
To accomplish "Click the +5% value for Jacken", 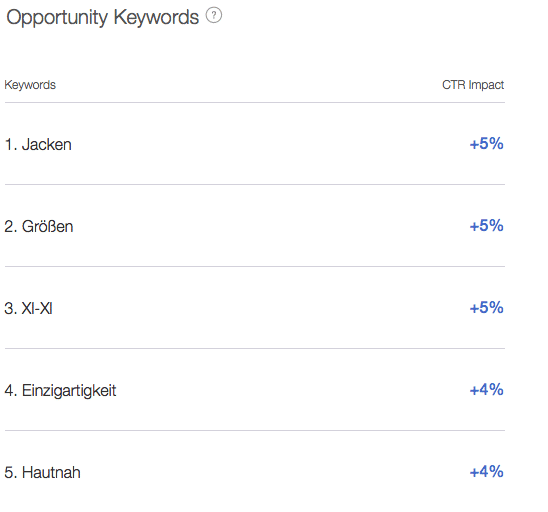I will pyautogui.click(x=486, y=144).
